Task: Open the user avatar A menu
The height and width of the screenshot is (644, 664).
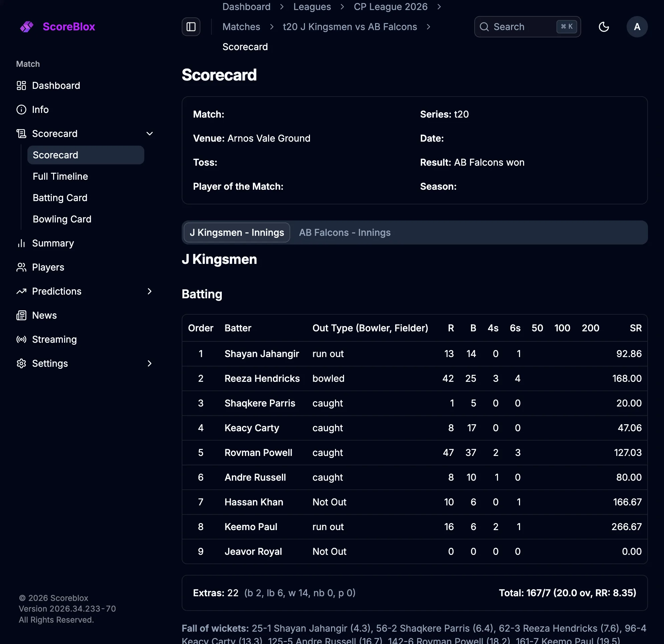Action: pos(637,27)
